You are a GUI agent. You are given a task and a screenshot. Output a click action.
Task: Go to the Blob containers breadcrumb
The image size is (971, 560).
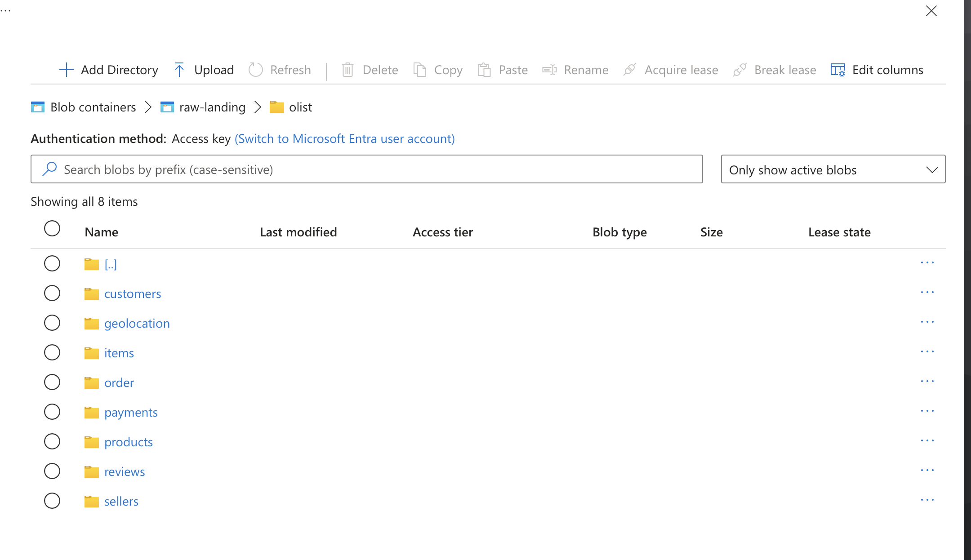point(93,107)
